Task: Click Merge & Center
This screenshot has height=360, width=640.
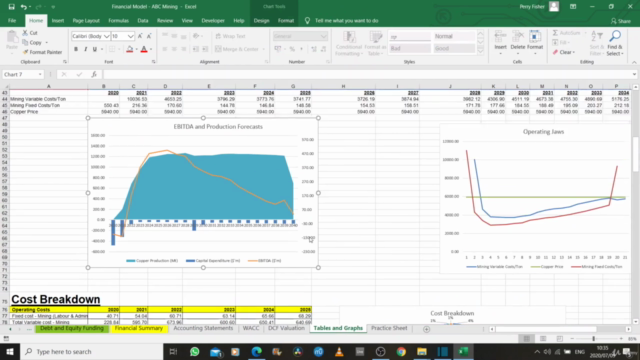Action: coord(238,49)
